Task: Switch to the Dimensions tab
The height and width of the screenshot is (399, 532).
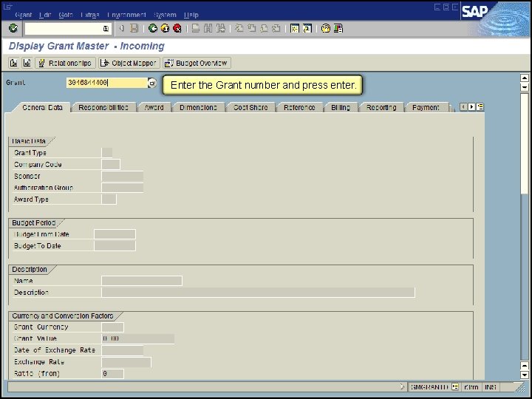Action: click(198, 108)
